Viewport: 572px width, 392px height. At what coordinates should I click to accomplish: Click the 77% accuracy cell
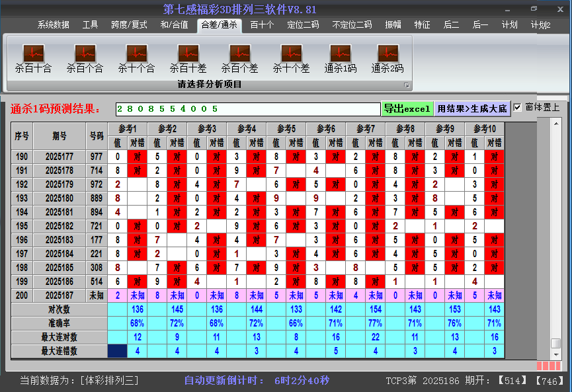point(376,323)
